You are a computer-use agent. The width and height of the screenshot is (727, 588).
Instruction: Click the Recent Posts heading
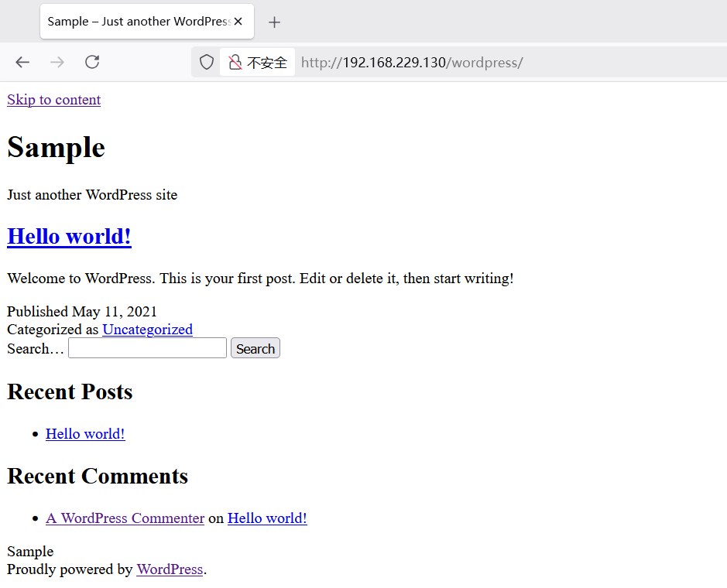pos(70,392)
